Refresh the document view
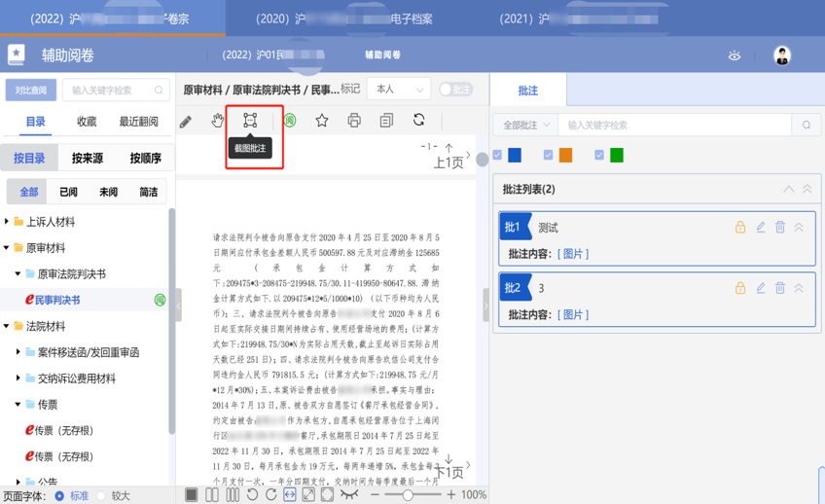 tap(418, 120)
